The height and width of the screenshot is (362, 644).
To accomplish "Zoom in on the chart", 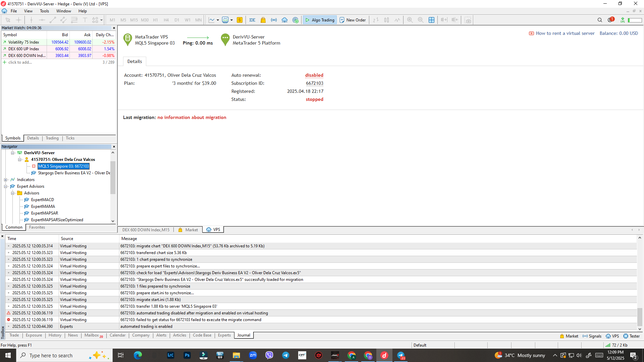I will click(410, 20).
